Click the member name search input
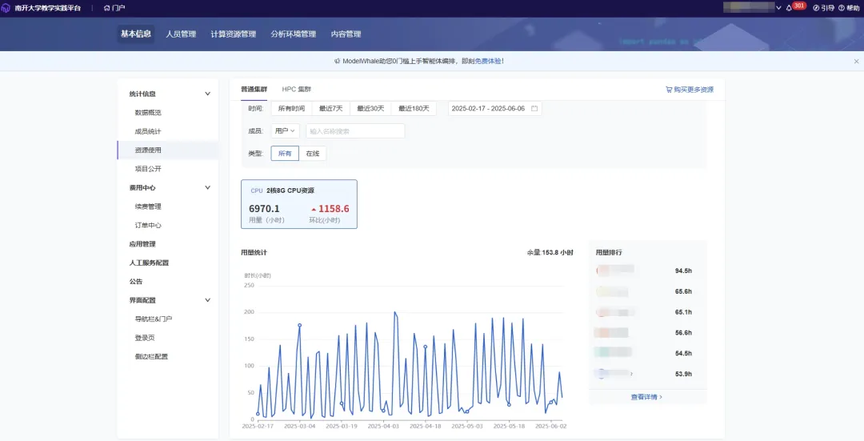Viewport: 864px width, 441px height. point(355,131)
